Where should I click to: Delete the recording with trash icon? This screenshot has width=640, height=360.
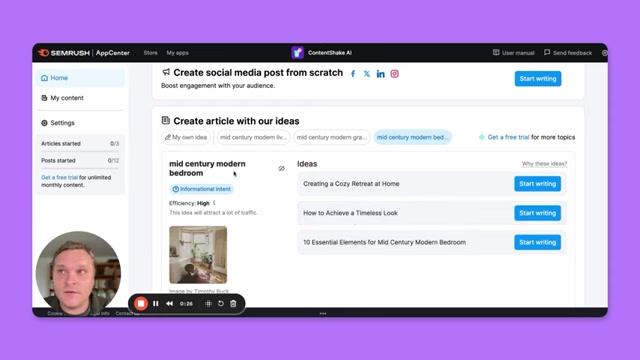point(233,304)
